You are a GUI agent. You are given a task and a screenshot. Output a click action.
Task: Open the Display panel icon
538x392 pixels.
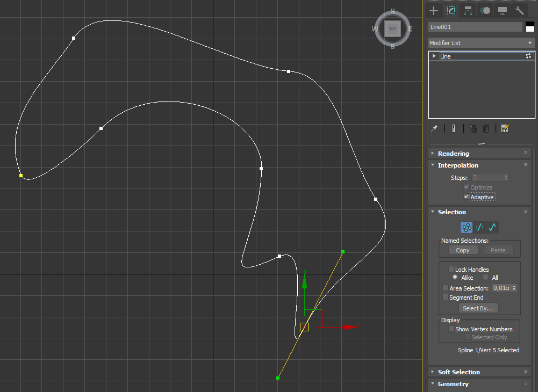503,10
